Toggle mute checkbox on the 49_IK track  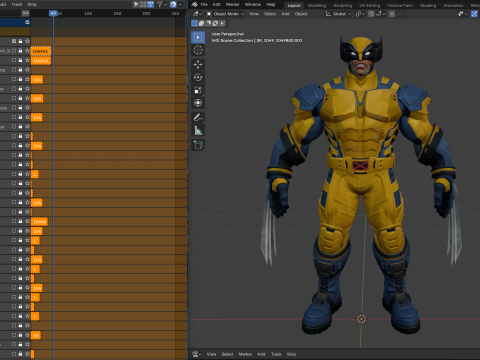(x=14, y=51)
